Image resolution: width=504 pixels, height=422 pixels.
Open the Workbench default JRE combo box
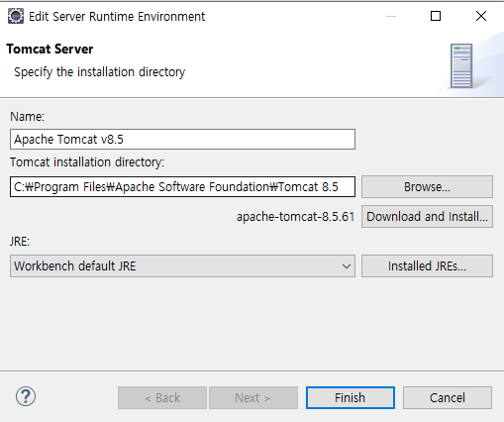pyautogui.click(x=182, y=265)
